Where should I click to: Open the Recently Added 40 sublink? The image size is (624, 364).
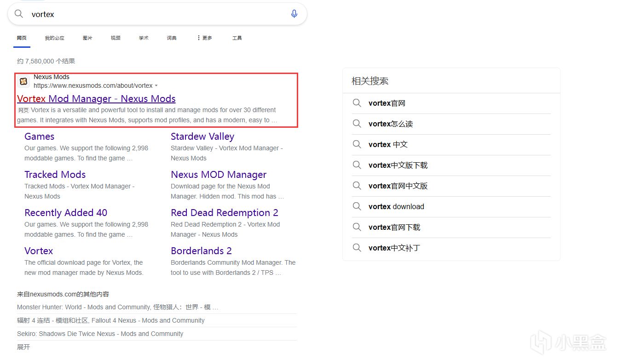click(x=66, y=213)
